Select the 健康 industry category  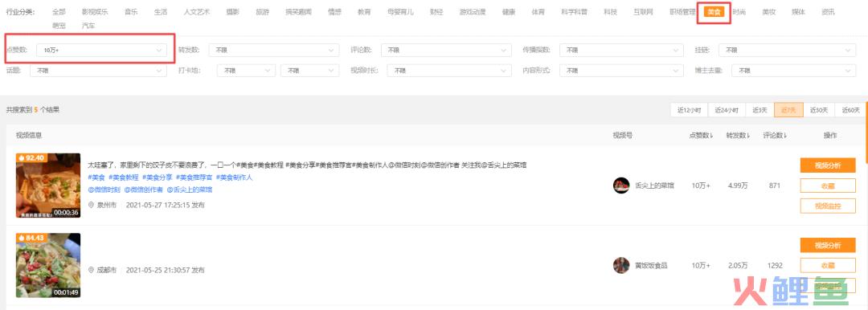(508, 11)
